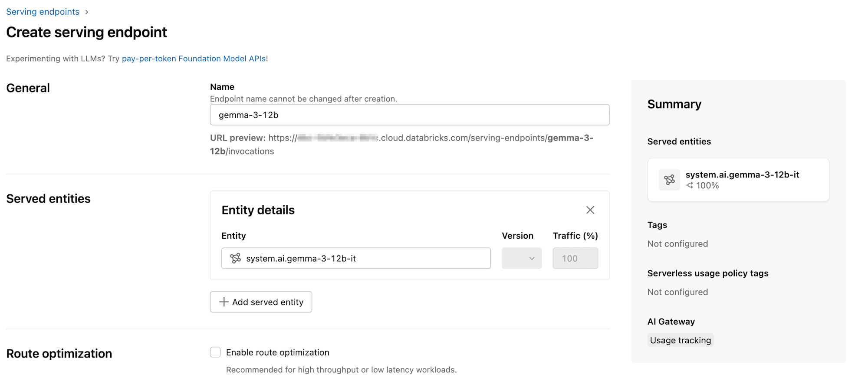The image size is (868, 391).
Task: Click the Add served entity button
Action: [261, 302]
